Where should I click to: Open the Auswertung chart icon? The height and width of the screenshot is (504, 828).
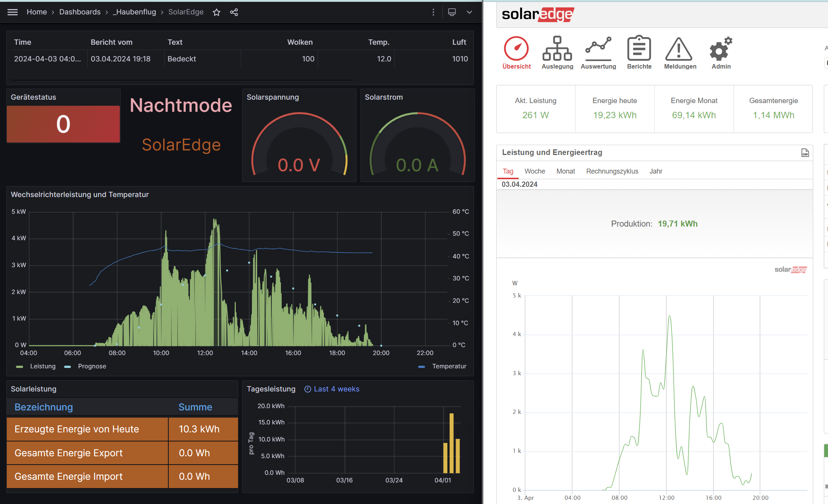coord(598,49)
